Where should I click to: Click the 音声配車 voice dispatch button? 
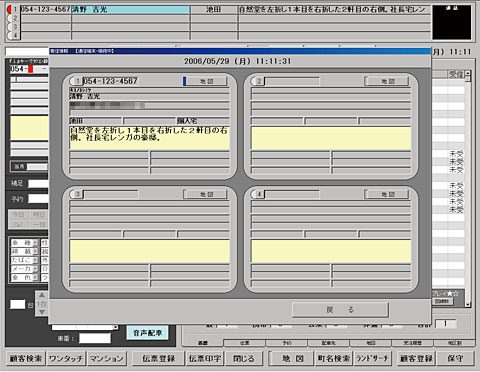pos(147,333)
